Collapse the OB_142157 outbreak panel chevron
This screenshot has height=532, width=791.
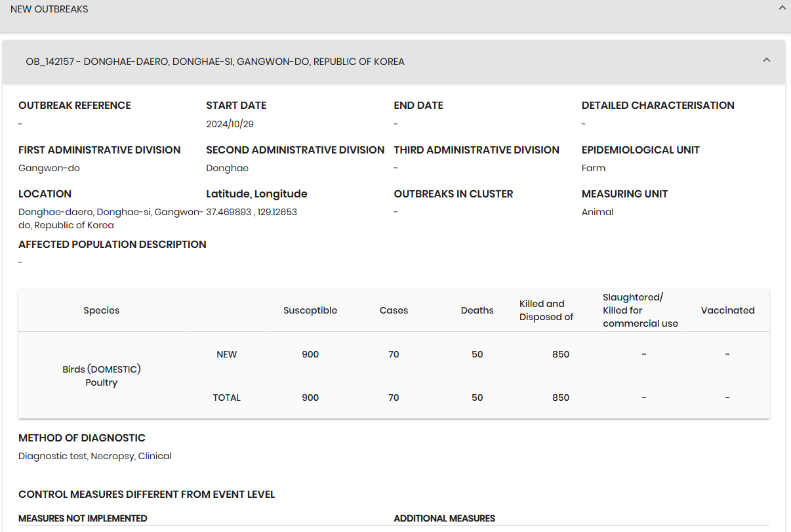[x=766, y=60]
